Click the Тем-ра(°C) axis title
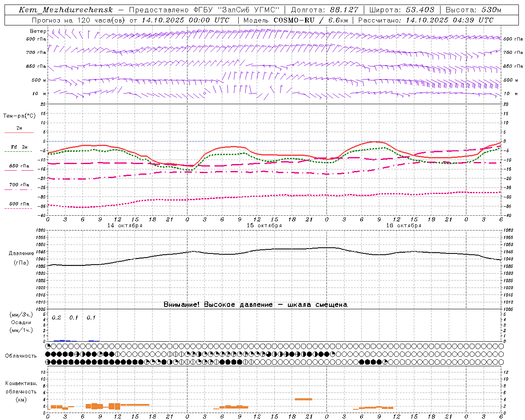The width and height of the screenshot is (525, 420). (19, 116)
